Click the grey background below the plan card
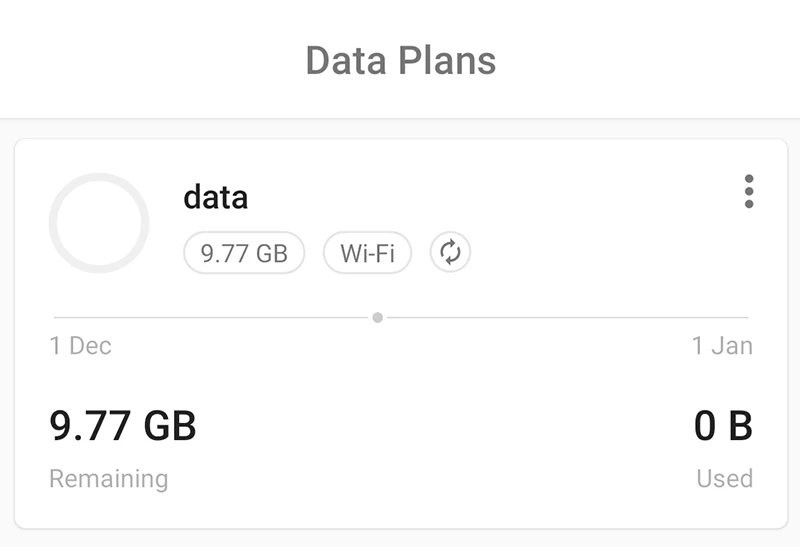Image resolution: width=800 pixels, height=547 pixels. [400, 538]
